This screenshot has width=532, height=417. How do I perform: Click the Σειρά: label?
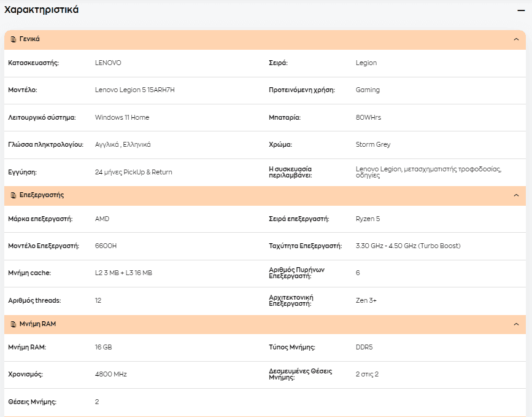pyautogui.click(x=278, y=63)
